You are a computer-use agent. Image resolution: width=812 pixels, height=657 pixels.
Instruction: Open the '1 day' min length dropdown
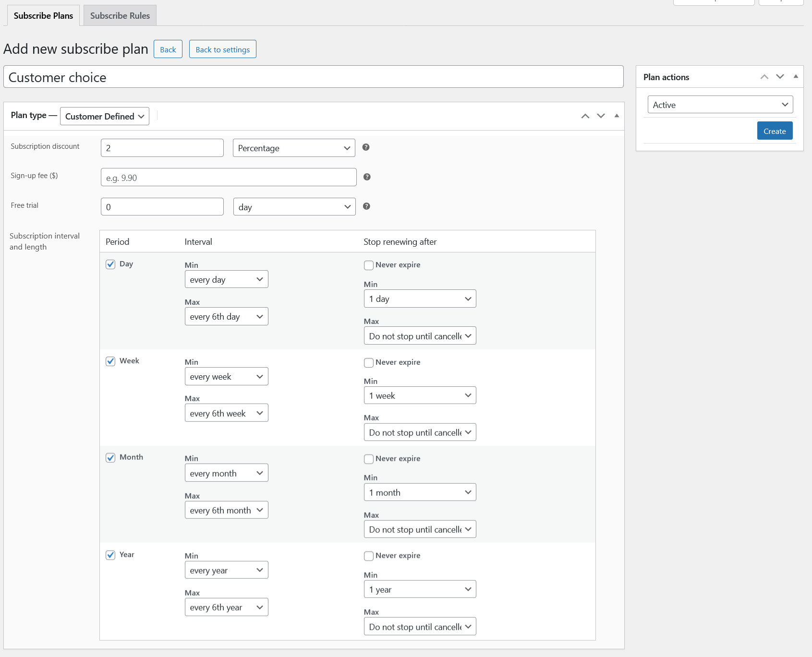tap(420, 299)
